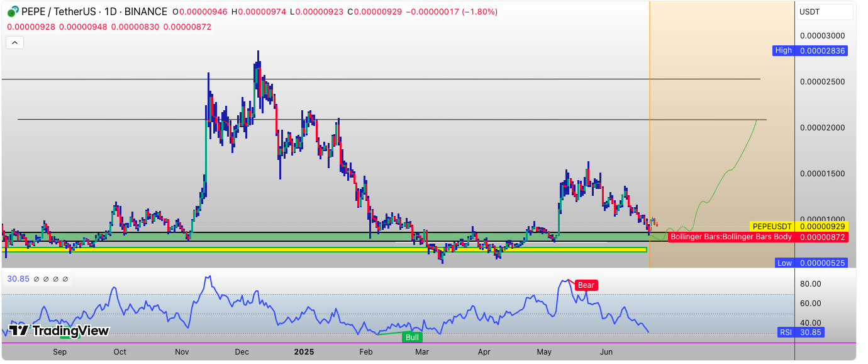Click the high price tag 0.00002836
This screenshot has width=868, height=364.
pos(823,50)
